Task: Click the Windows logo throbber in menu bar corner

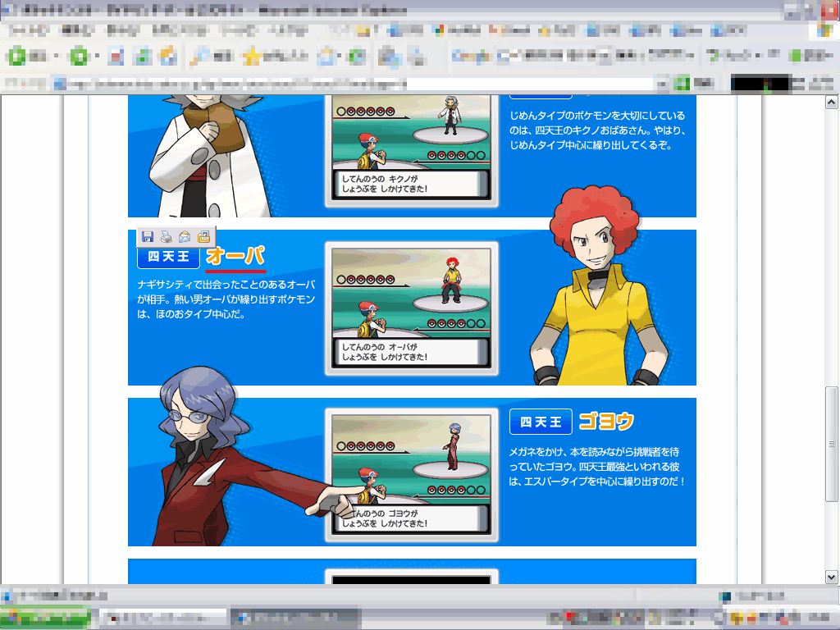Action: (824, 30)
